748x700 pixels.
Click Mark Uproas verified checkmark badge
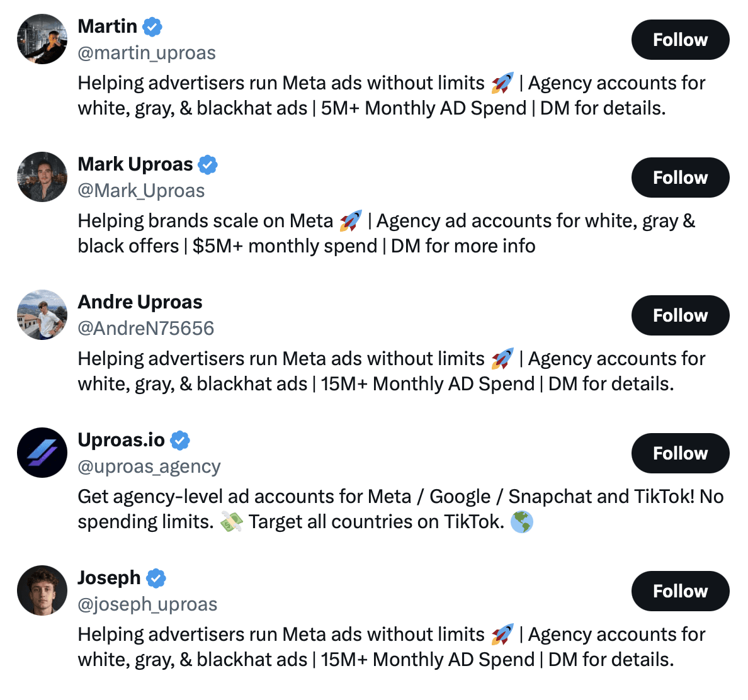(x=208, y=165)
